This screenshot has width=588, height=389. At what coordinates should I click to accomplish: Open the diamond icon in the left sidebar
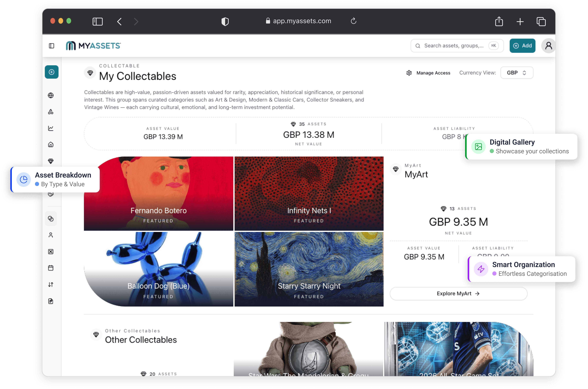pos(51,161)
